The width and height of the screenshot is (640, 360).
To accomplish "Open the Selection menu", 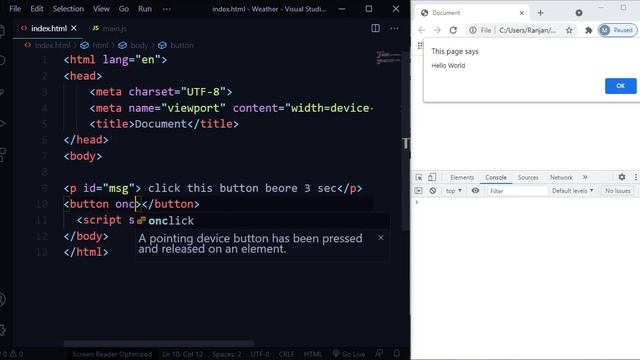I will [68, 9].
